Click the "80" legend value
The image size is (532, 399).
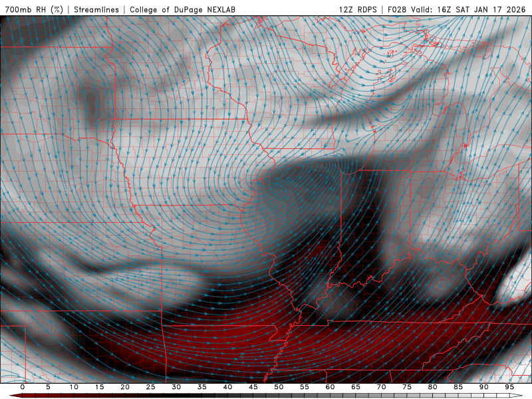pos(432,387)
